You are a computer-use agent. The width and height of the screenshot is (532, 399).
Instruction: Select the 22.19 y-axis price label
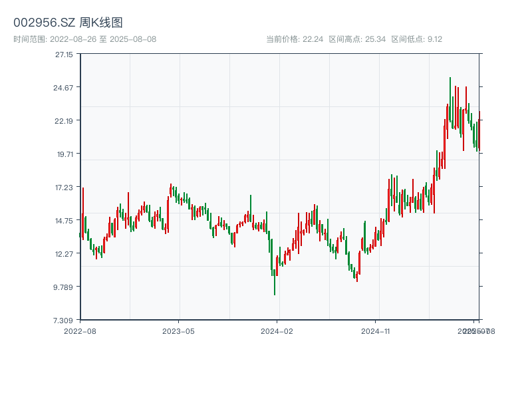pos(65,121)
